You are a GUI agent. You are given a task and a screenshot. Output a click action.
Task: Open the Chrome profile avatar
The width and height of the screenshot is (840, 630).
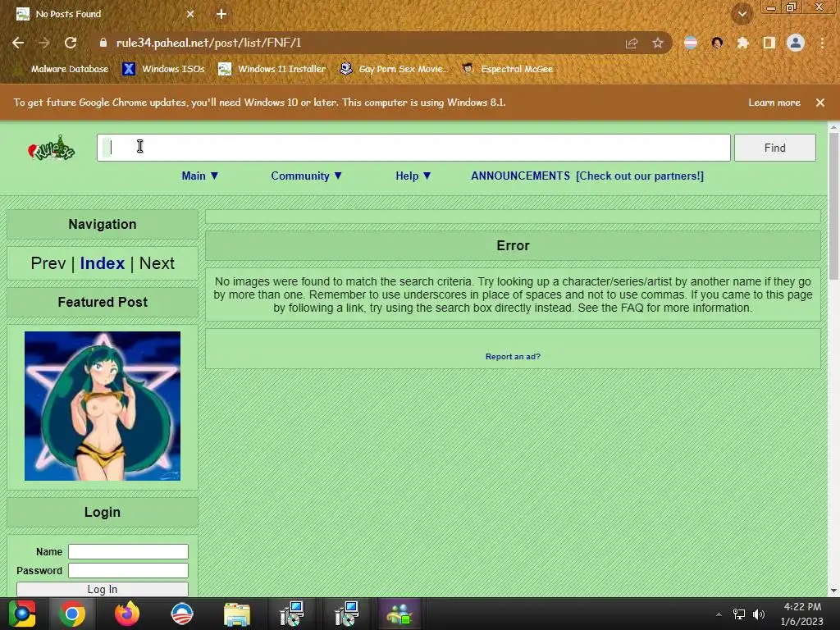(796, 43)
